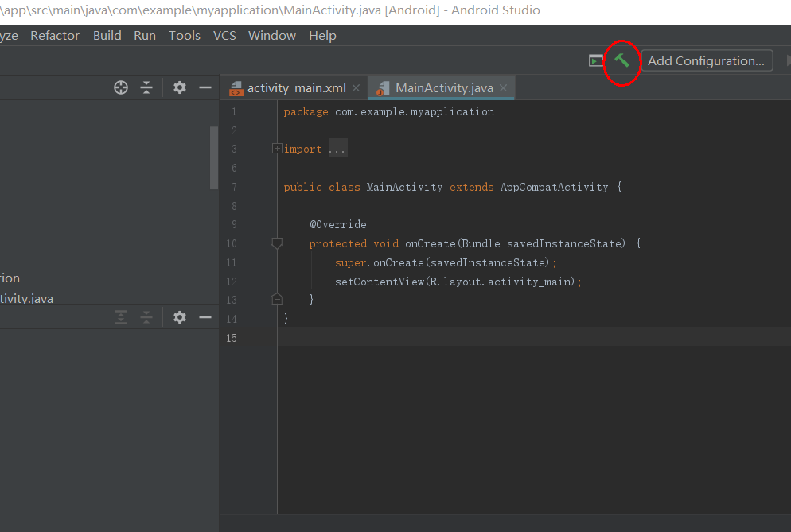Screen dimensions: 791x532
Task: Hide the lower panel with its minus icon
Action: pos(205,317)
